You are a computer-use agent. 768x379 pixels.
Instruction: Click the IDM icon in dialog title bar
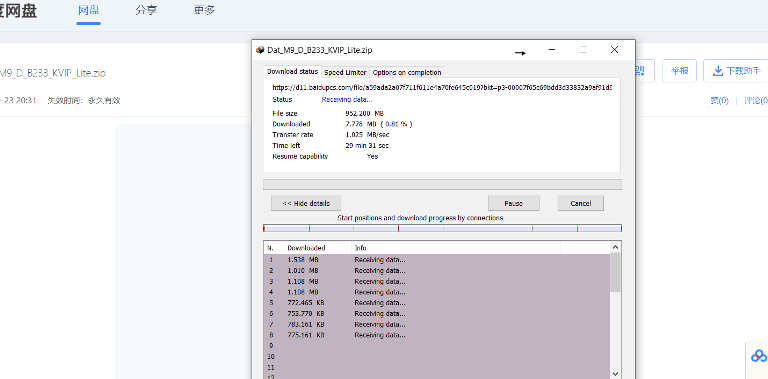click(x=260, y=50)
